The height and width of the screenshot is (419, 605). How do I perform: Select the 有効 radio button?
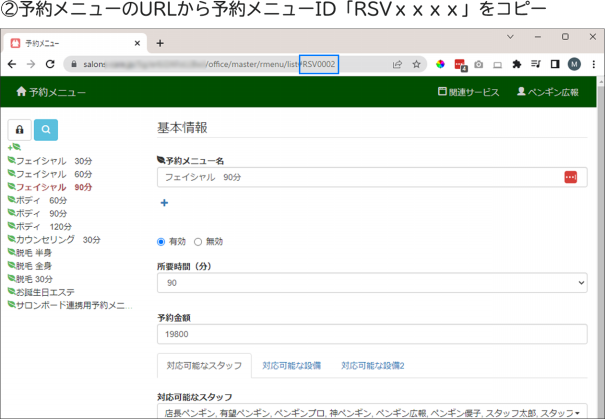(x=162, y=241)
